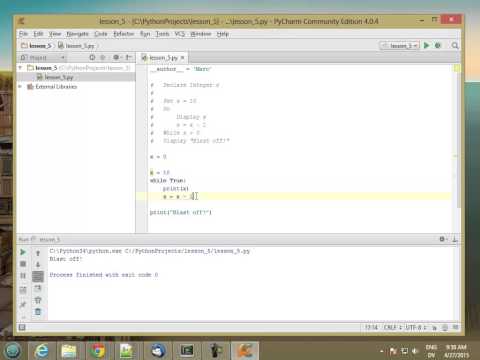The width and height of the screenshot is (480, 360).
Task: Pause output button in Run panel
Action: (x=23, y=276)
